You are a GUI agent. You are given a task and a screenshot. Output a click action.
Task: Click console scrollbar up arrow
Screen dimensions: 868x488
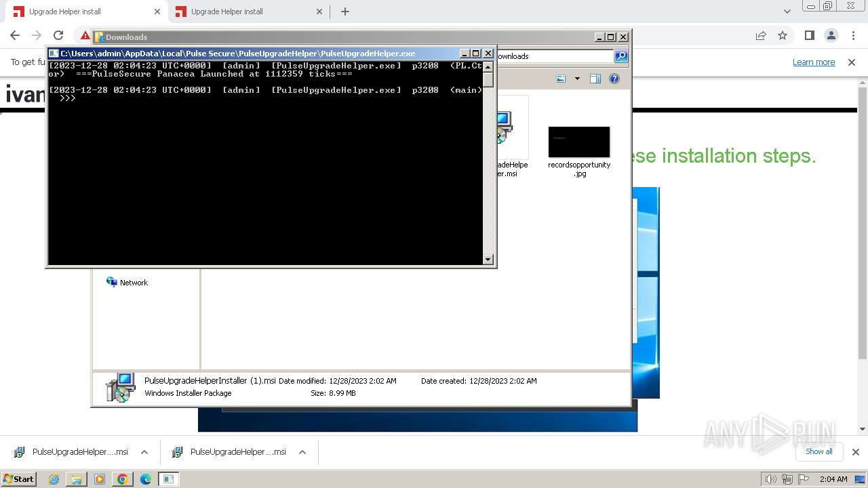(488, 66)
